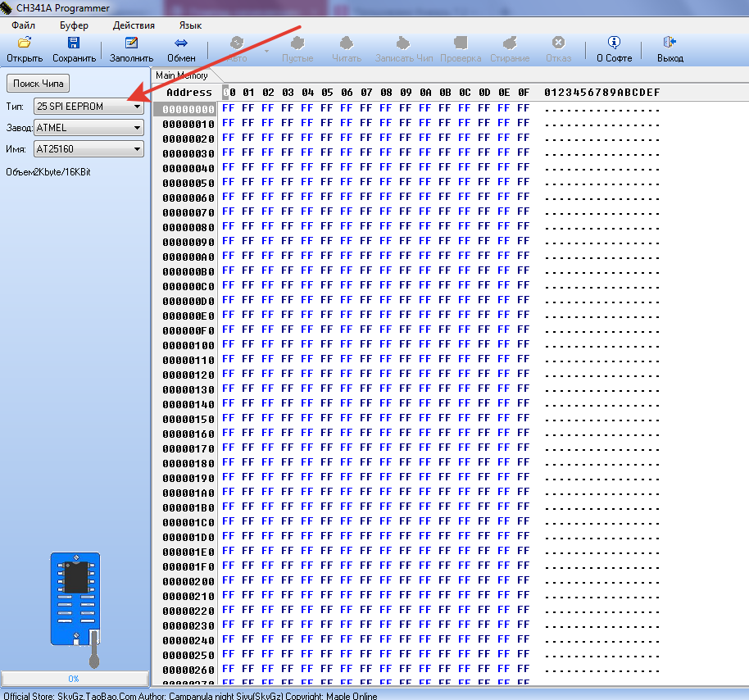Click the Official Store status bar text
The image size is (749, 700).
click(x=190, y=696)
